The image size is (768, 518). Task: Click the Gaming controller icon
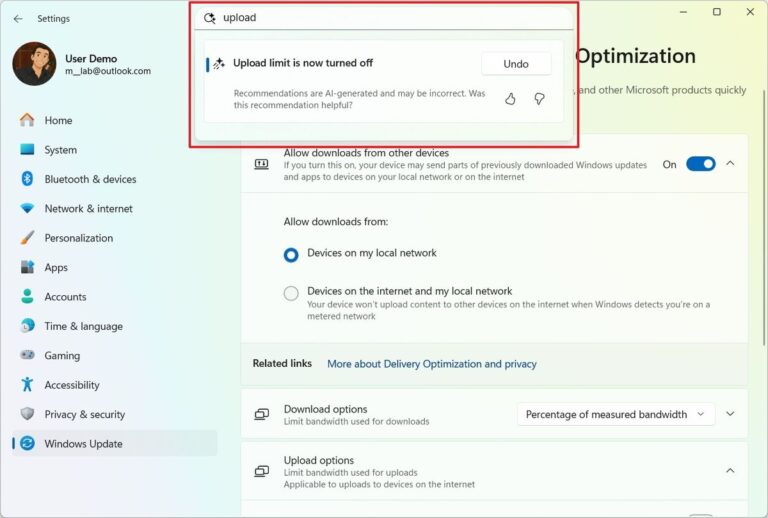tap(27, 354)
